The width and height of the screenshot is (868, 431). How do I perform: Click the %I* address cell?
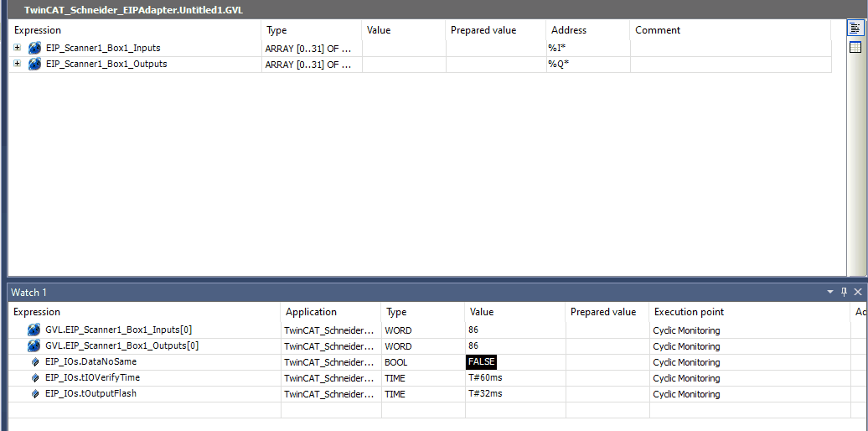point(588,48)
